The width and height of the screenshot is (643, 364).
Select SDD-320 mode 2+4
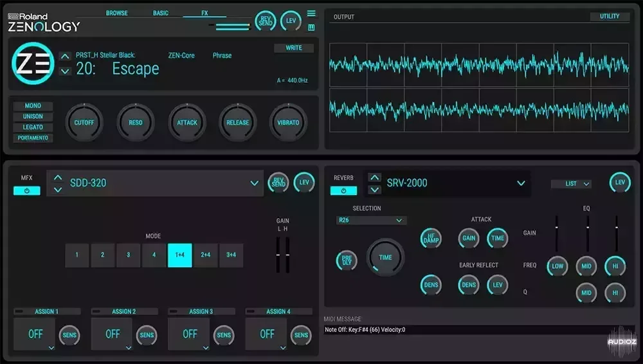[206, 255]
